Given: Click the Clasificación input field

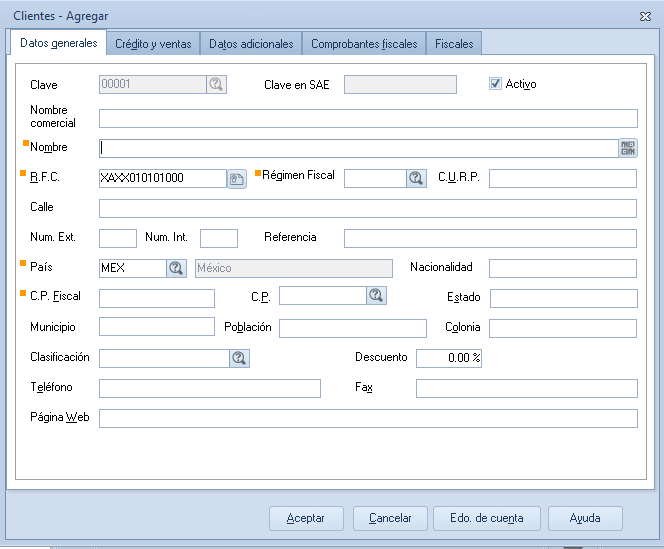Looking at the screenshot, I should click(x=164, y=358).
